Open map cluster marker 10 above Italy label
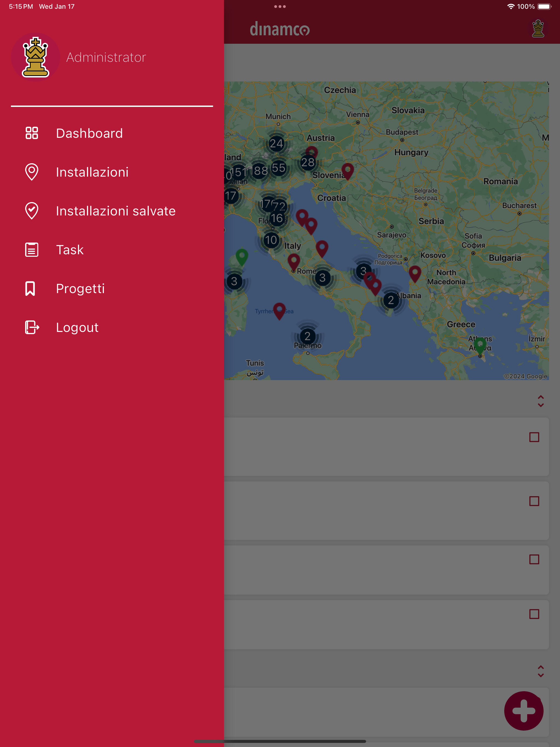Image resolution: width=560 pixels, height=747 pixels. click(271, 240)
